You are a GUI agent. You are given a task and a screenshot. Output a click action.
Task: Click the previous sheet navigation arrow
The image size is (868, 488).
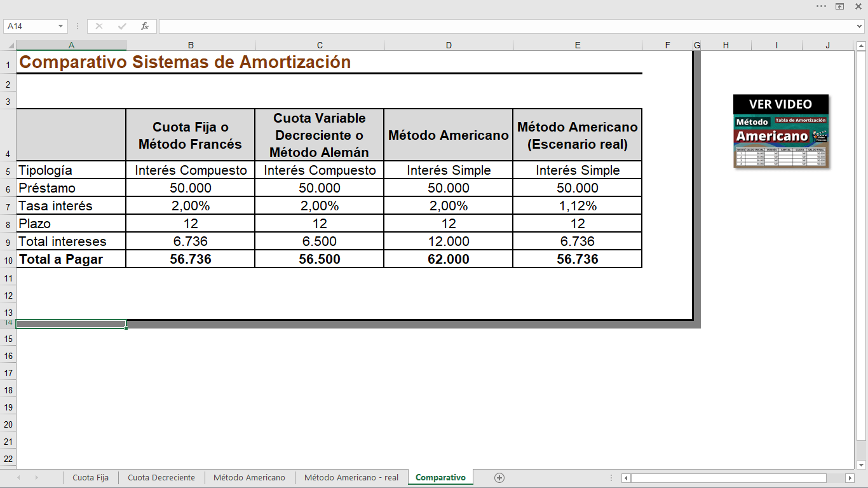[18, 477]
